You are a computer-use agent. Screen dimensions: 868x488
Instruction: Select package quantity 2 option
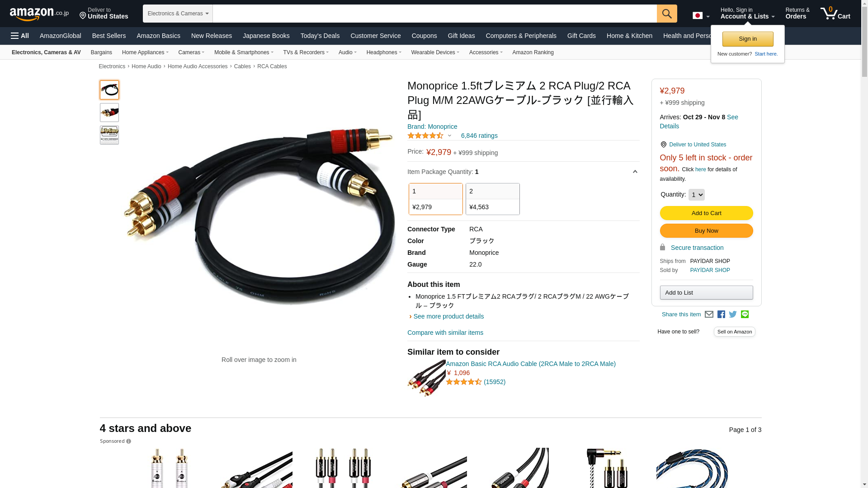[x=492, y=199]
